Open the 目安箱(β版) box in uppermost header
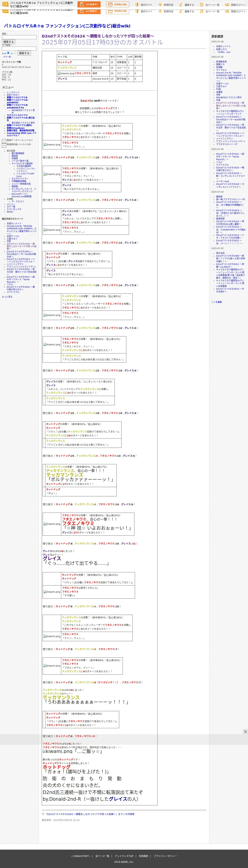This screenshot has width=248, height=868. [117, 4]
